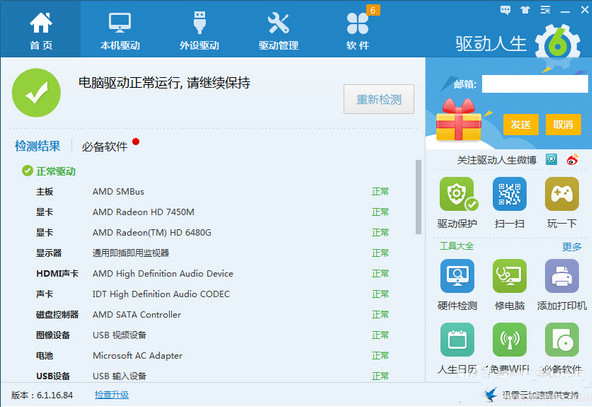This screenshot has width=592, height=407.
Task: Click the feedback message icon in title bar
Action: (x=505, y=10)
